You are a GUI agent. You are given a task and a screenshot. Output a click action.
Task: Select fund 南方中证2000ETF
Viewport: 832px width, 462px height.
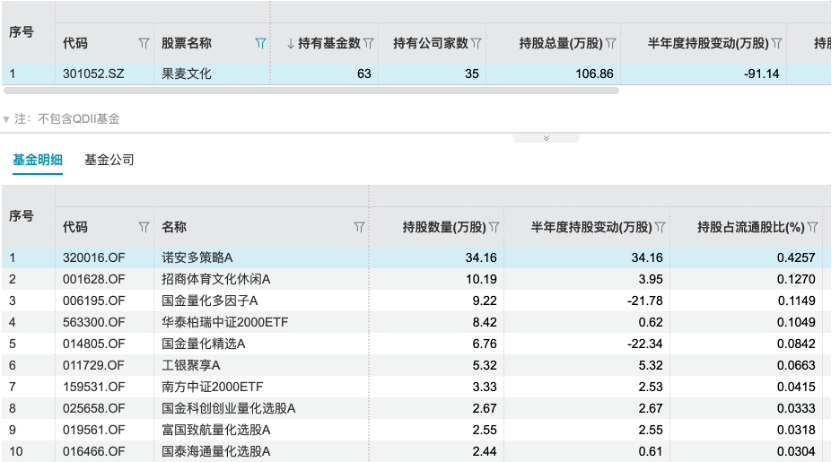click(212, 387)
